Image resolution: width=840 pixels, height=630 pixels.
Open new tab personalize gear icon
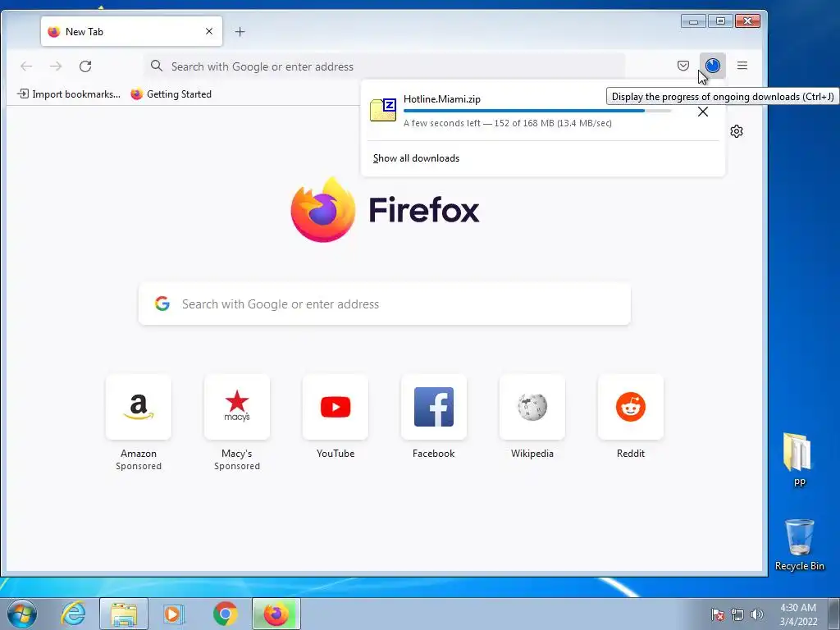pos(737,131)
